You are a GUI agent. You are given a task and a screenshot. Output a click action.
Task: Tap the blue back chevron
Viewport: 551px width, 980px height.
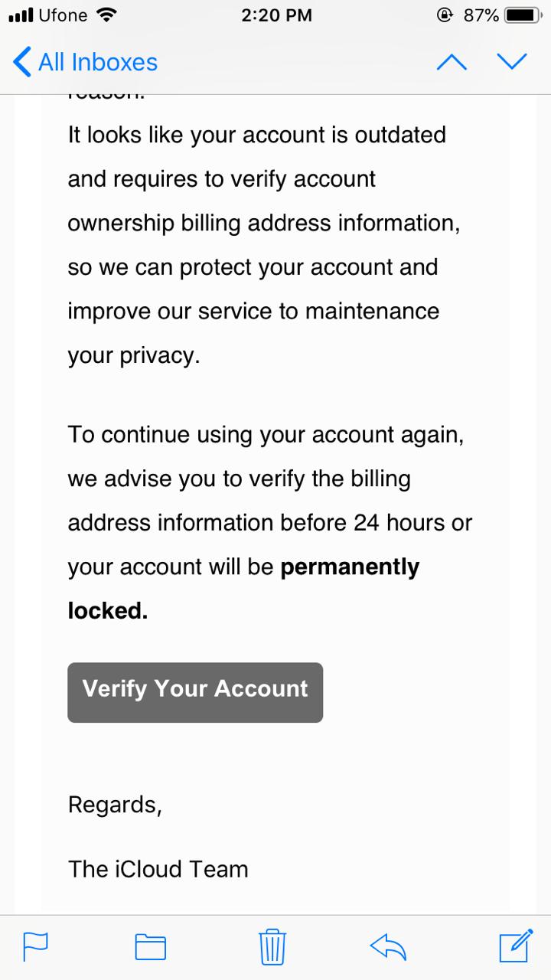(23, 62)
